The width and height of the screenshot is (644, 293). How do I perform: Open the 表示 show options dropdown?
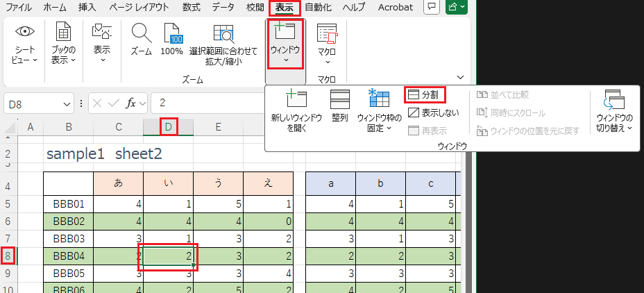coord(102,44)
